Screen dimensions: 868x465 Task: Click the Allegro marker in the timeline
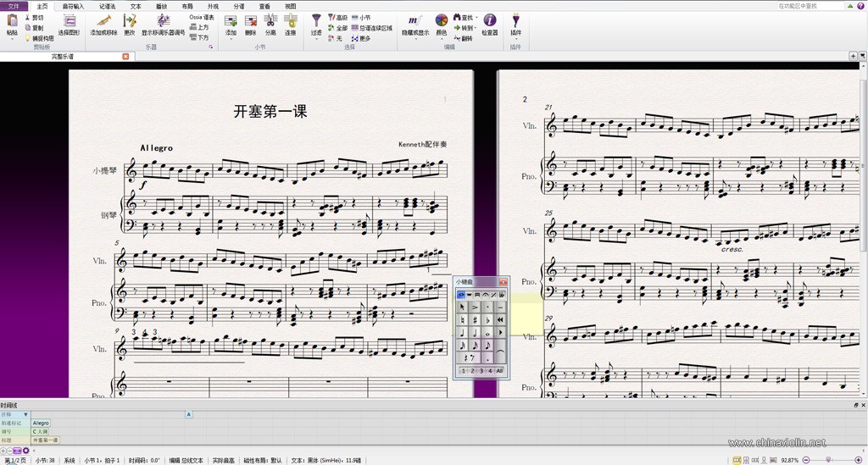pyautogui.click(x=41, y=423)
